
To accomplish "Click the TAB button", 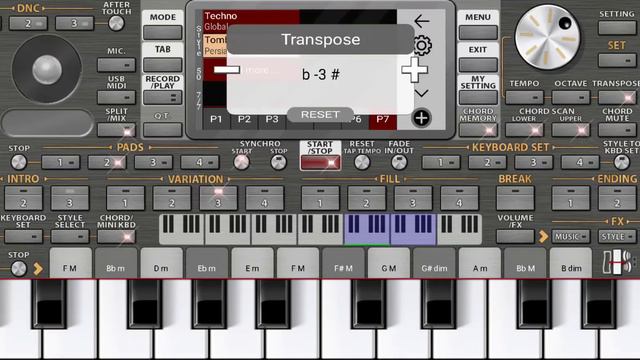I will pos(162,65).
